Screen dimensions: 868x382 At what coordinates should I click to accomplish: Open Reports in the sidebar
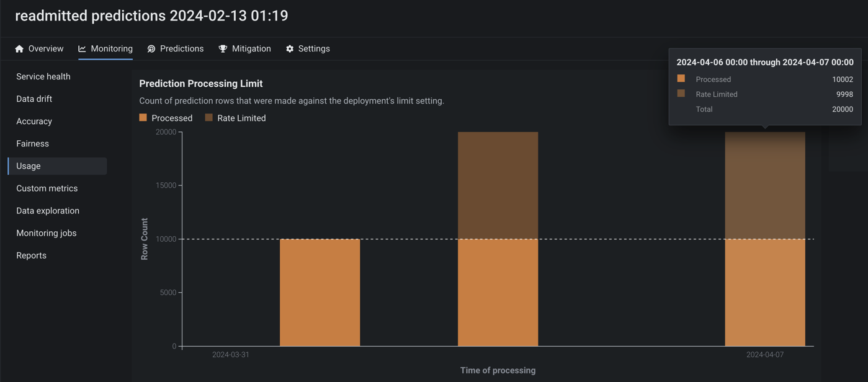(x=31, y=255)
